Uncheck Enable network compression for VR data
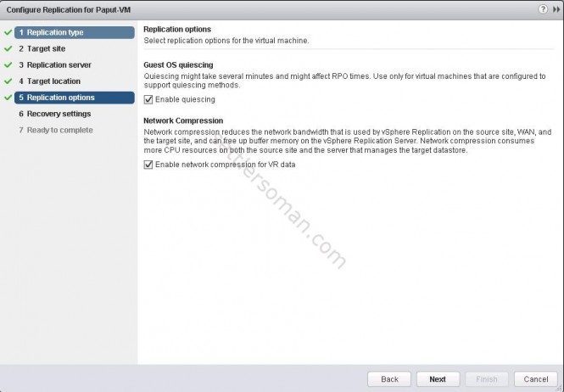The width and height of the screenshot is (564, 392). click(x=149, y=164)
